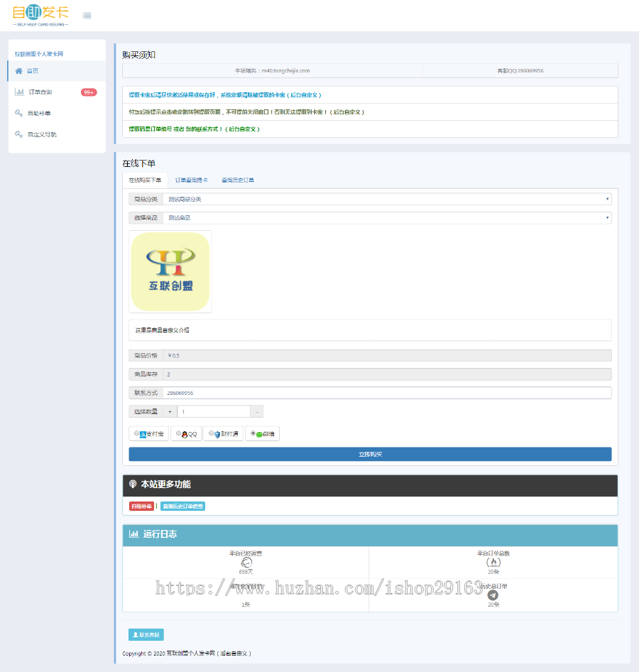This screenshot has height=672, width=639.
Task: Choose the 微信 payment radio option
Action: tap(253, 433)
